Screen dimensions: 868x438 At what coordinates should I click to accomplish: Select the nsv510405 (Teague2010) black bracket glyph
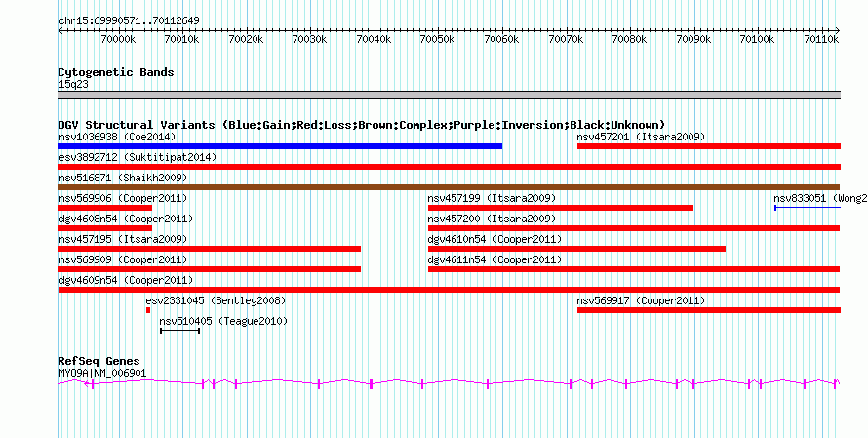click(179, 331)
